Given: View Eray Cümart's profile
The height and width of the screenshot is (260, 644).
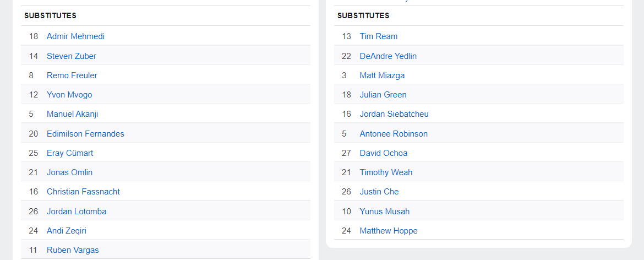Looking at the screenshot, I should coord(70,153).
